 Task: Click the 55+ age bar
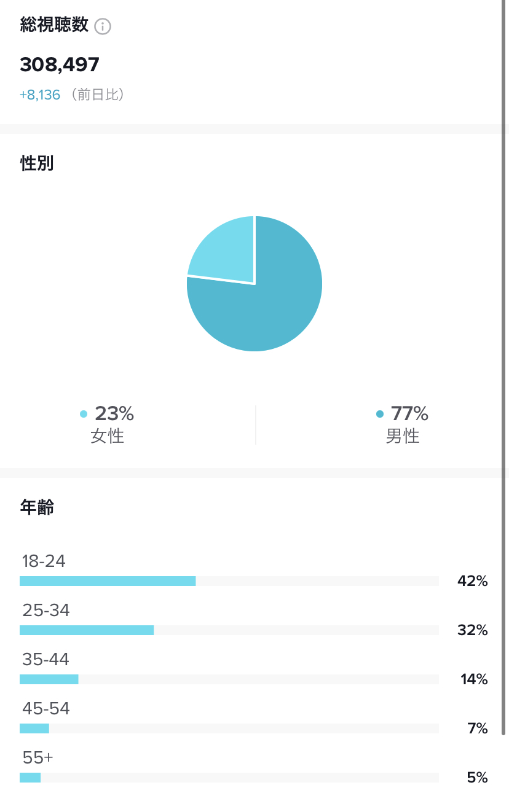pyautogui.click(x=229, y=778)
